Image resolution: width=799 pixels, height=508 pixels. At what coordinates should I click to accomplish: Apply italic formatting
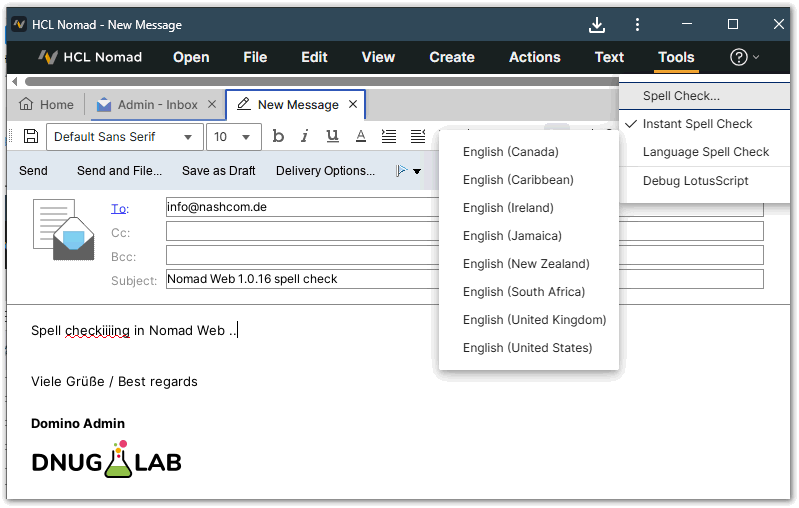tap(305, 136)
